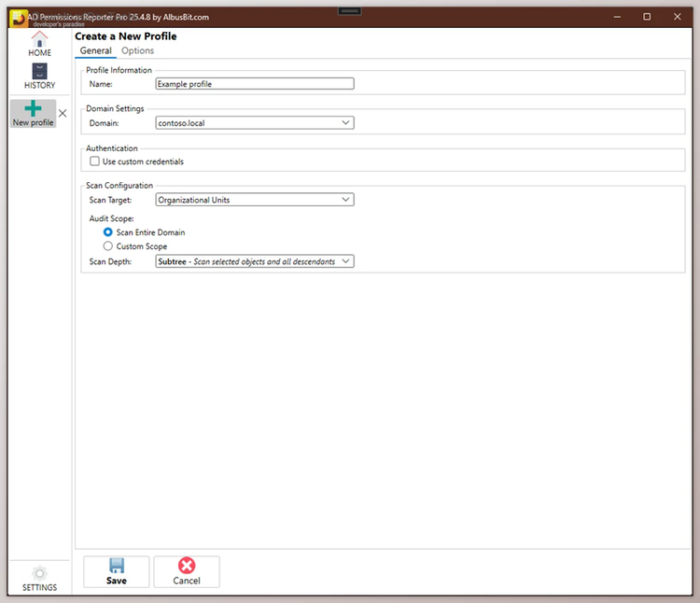Maximize the application window

pos(647,17)
